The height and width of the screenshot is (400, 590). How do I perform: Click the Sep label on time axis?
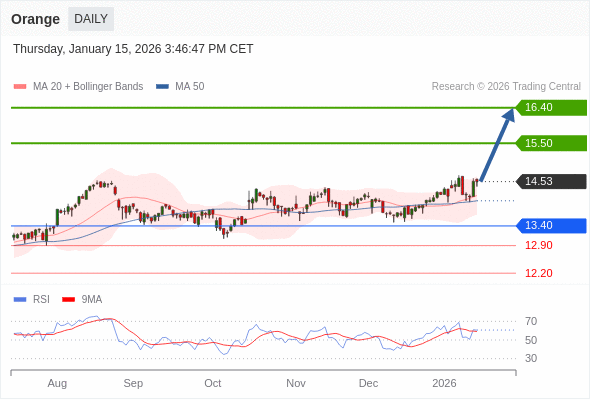(133, 383)
